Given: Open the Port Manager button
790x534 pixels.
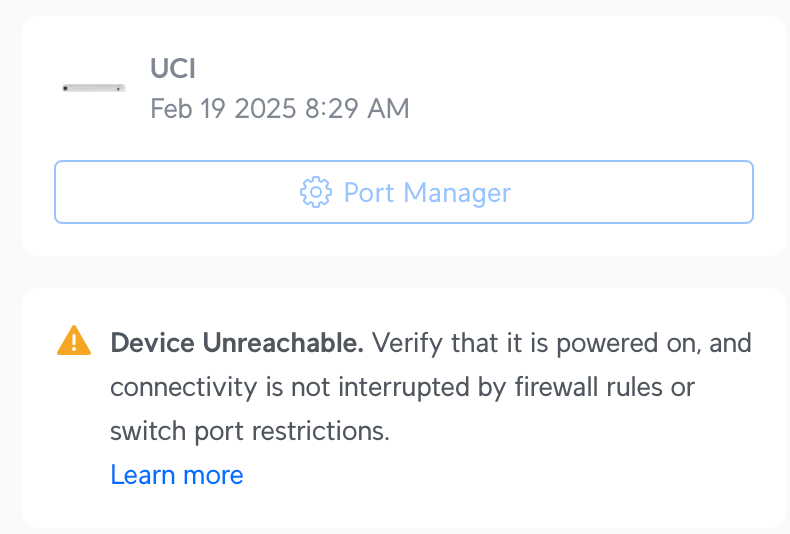Looking at the screenshot, I should 403,192.
